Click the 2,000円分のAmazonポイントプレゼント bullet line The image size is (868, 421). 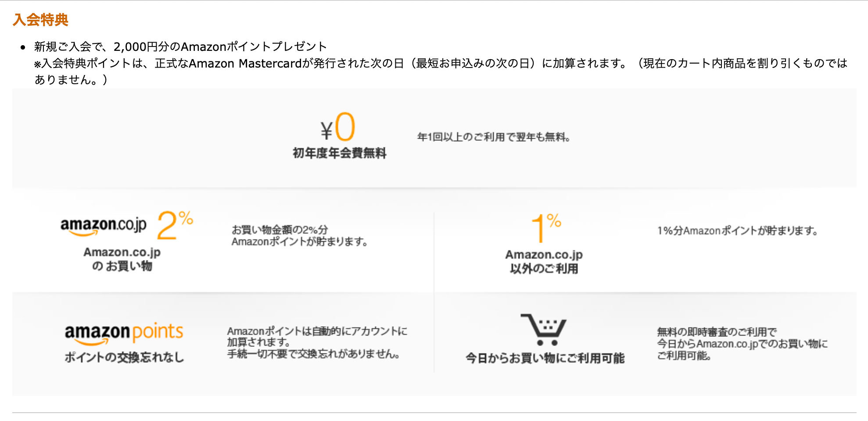[x=180, y=46]
